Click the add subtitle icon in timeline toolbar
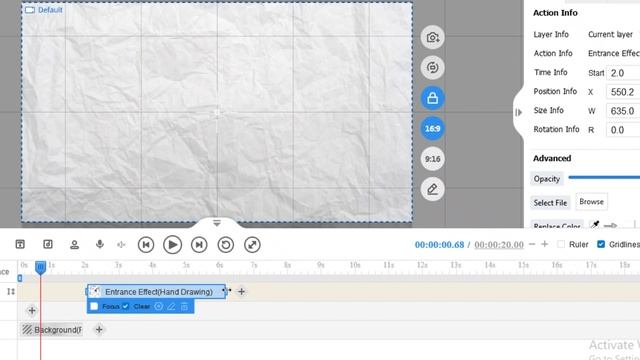 [20, 244]
